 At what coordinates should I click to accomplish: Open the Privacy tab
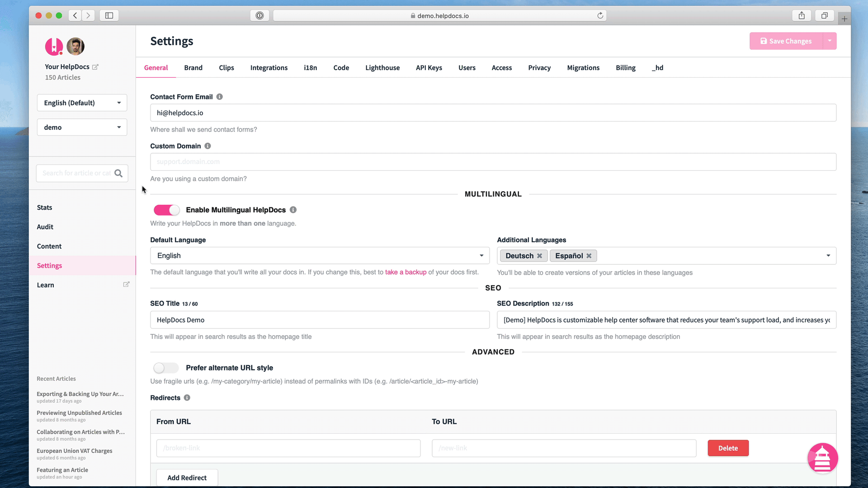[x=539, y=68]
